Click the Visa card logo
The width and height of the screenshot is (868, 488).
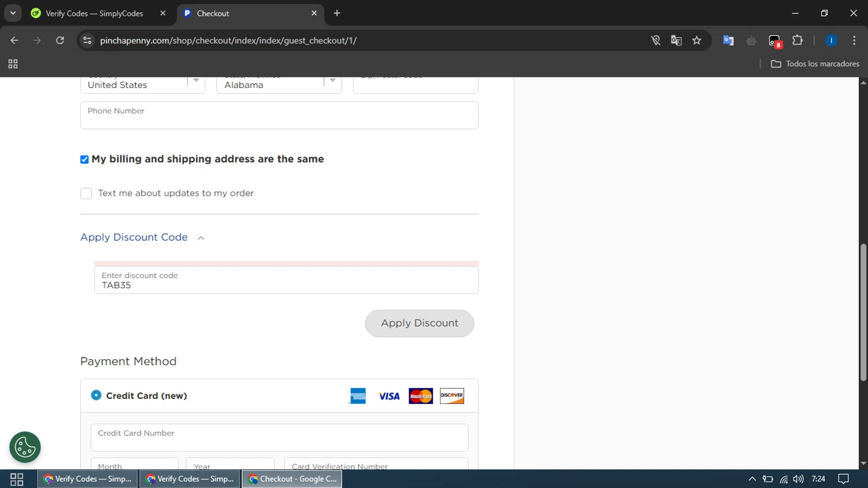tap(389, 396)
